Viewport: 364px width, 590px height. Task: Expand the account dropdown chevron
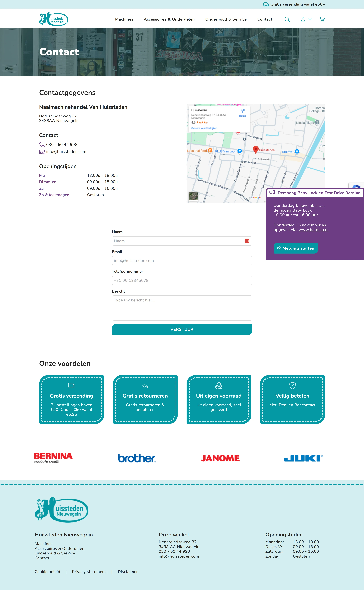(310, 20)
